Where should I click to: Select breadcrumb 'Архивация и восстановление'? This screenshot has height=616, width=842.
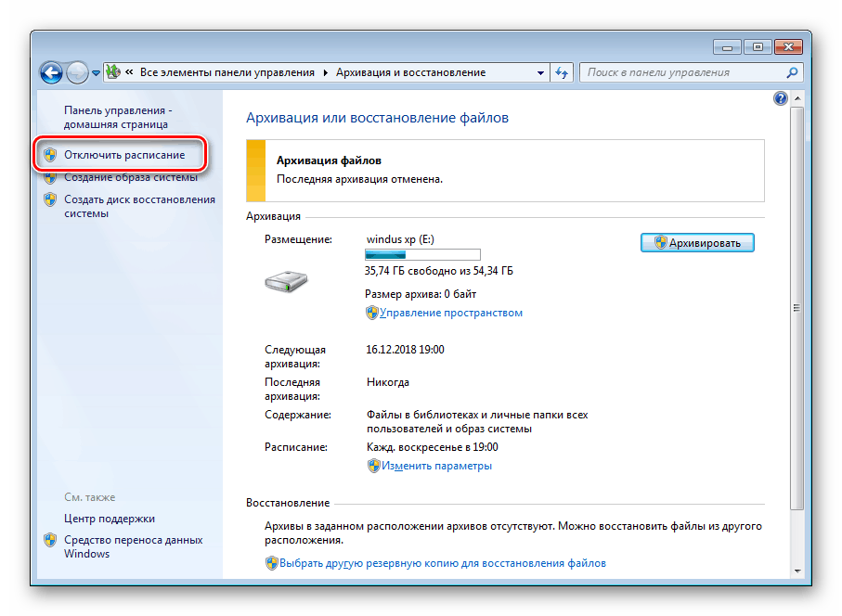pyautogui.click(x=411, y=72)
